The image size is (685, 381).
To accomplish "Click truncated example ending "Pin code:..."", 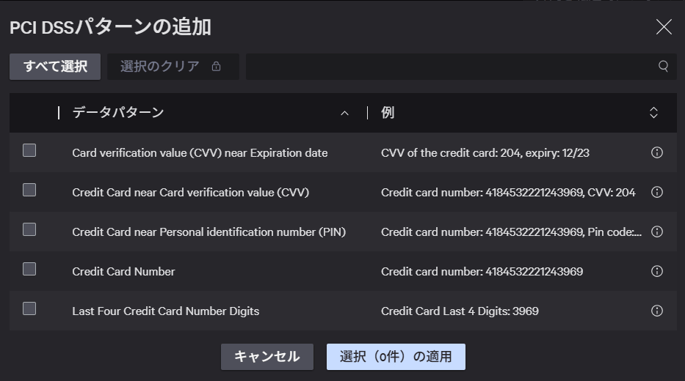I will click(x=511, y=232).
